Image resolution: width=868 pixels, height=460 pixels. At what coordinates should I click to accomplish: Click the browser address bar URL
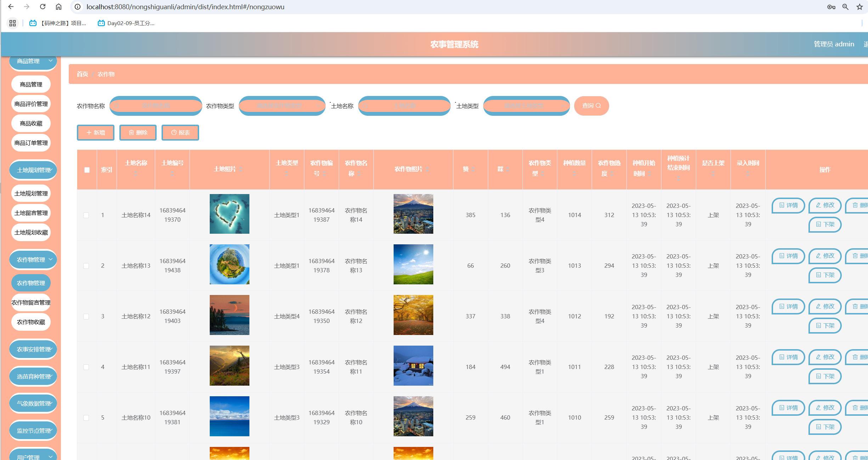point(185,7)
